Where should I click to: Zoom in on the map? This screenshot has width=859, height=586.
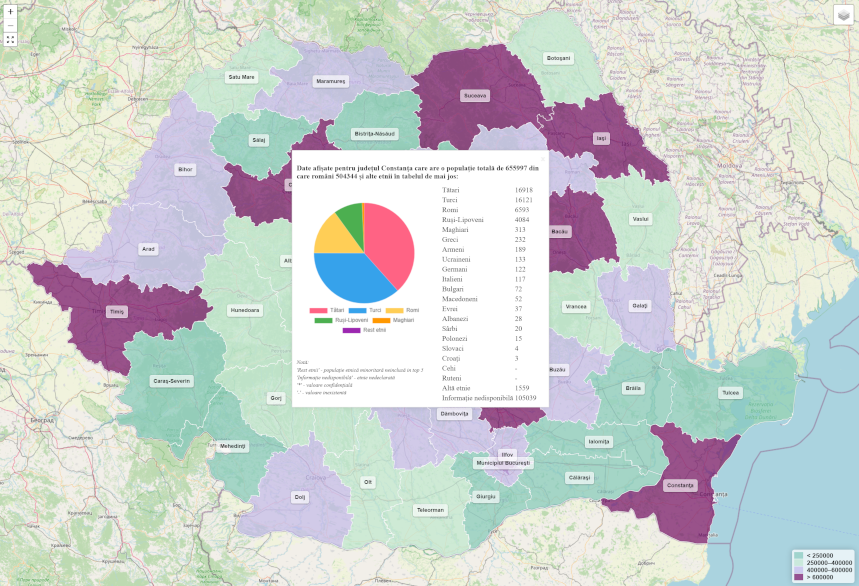10,9
